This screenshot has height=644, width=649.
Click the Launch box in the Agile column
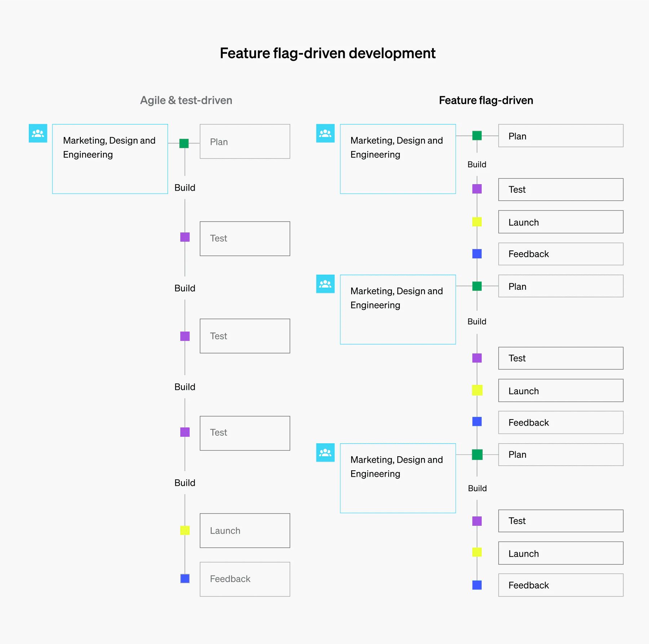tap(245, 530)
